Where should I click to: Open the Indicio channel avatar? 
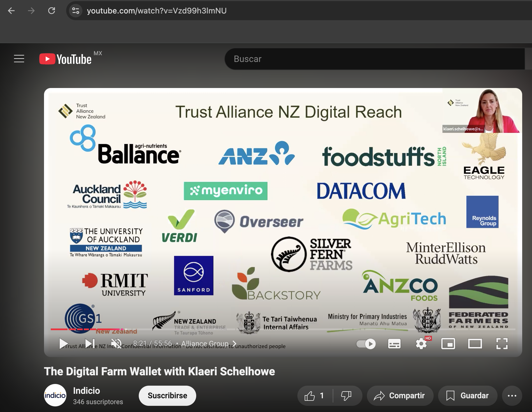tap(55, 395)
